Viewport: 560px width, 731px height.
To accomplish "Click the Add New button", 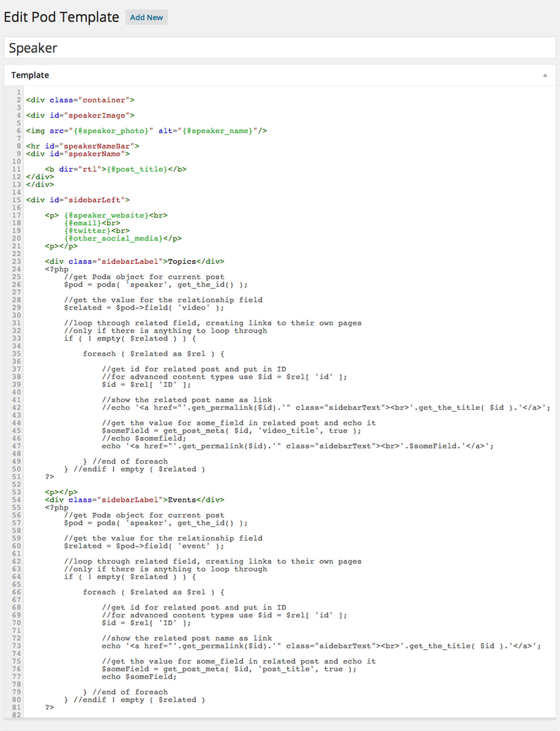I will (x=146, y=17).
